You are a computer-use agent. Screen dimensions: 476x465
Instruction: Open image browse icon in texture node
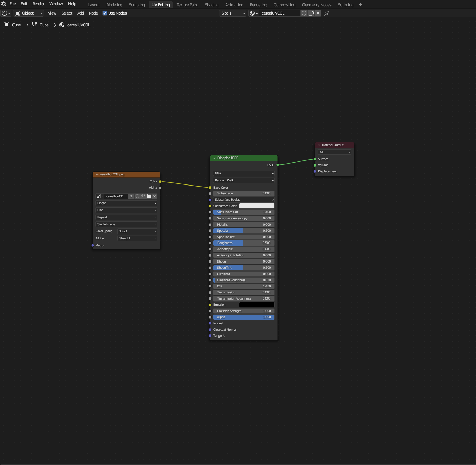[100, 196]
